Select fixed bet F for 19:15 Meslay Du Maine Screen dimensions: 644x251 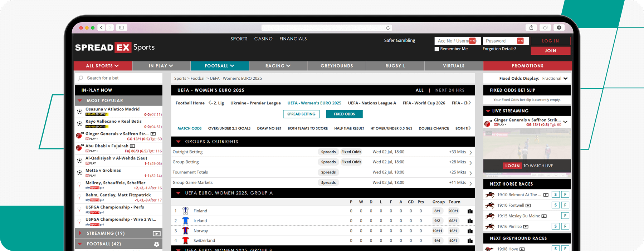565,216
